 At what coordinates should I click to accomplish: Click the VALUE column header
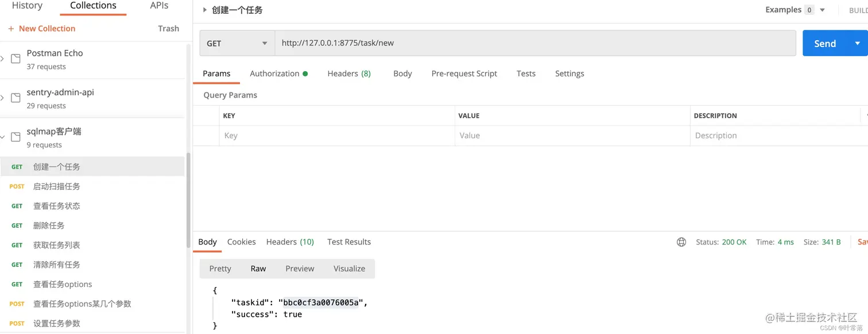tap(469, 116)
